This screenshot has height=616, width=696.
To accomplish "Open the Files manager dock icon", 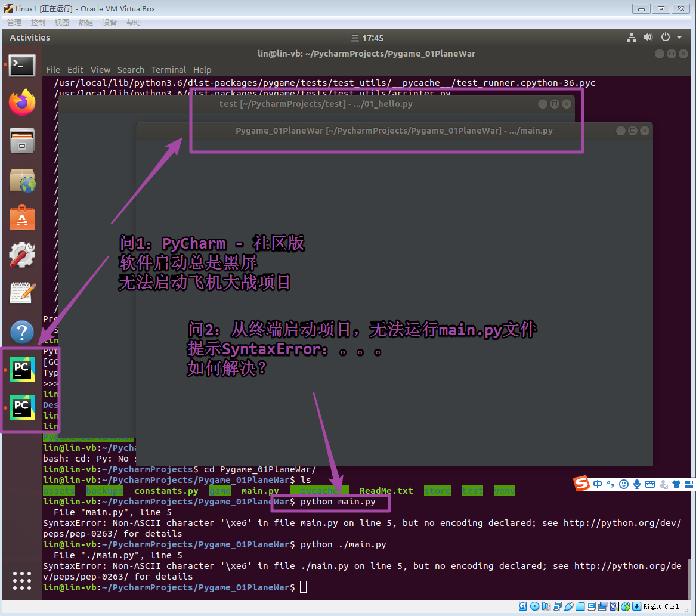I will tap(21, 140).
